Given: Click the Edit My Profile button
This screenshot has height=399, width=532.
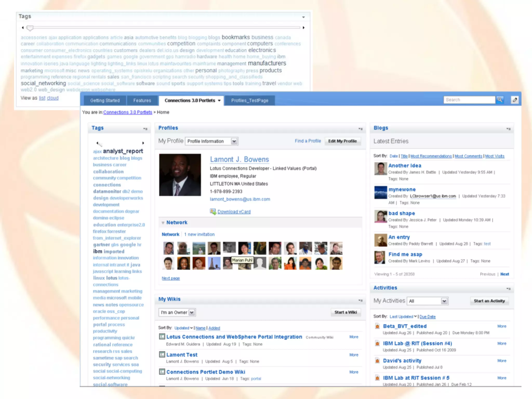Looking at the screenshot, I should point(342,141).
